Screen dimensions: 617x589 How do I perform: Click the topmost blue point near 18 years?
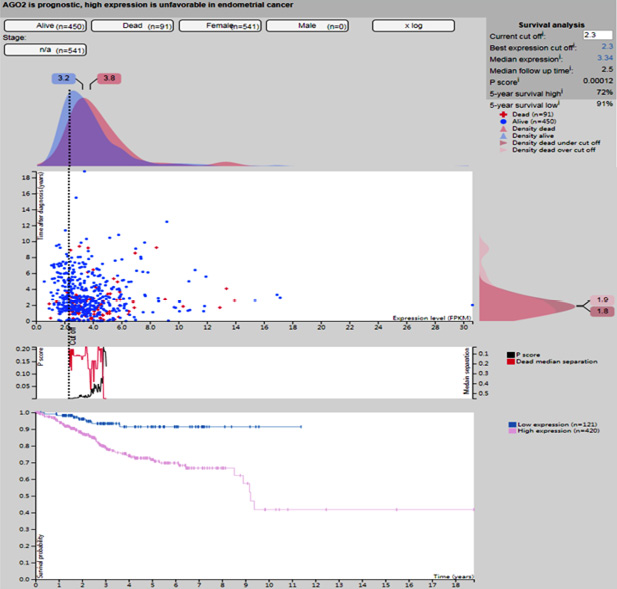click(84, 172)
